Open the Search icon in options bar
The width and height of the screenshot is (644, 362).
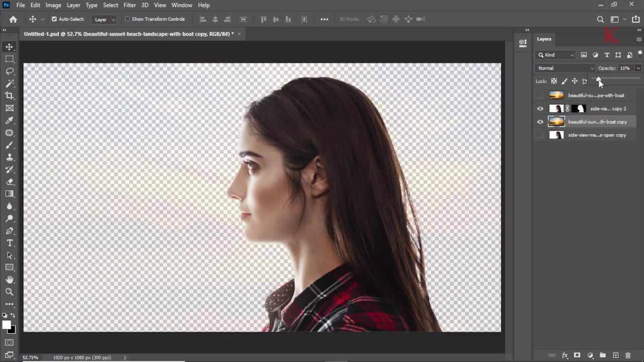pyautogui.click(x=600, y=19)
